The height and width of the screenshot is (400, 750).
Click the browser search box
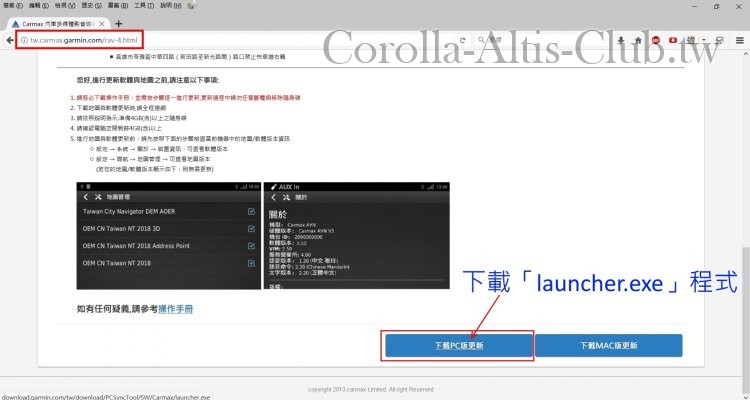540,40
